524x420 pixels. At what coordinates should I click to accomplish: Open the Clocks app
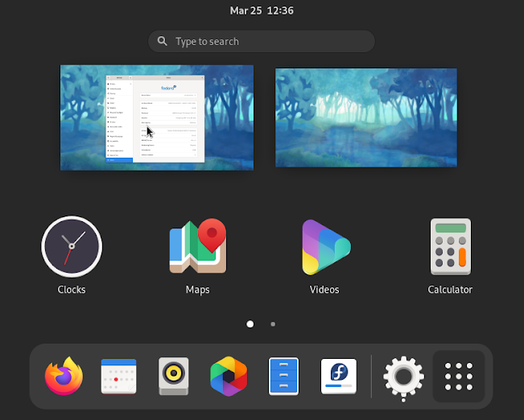pos(72,246)
